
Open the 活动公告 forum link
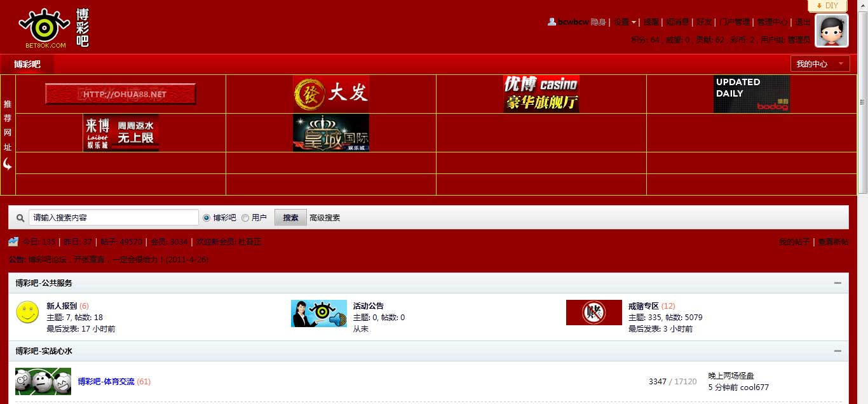point(369,306)
